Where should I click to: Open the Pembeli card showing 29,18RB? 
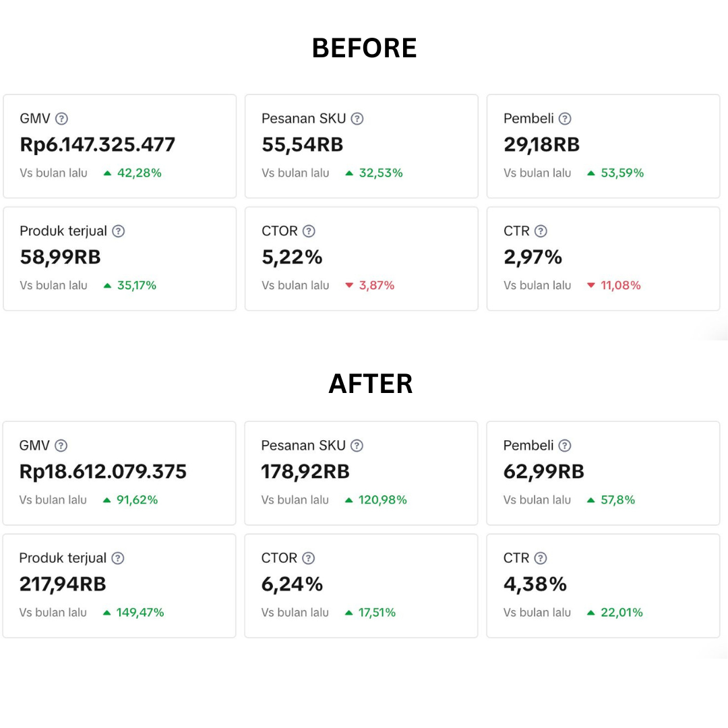point(603,146)
